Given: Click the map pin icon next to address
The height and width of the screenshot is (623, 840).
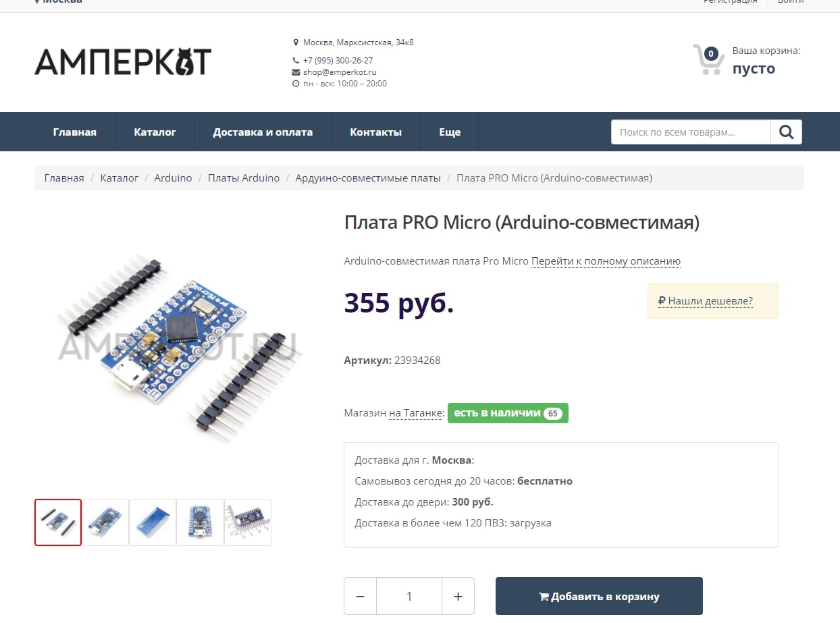Looking at the screenshot, I should 296,43.
